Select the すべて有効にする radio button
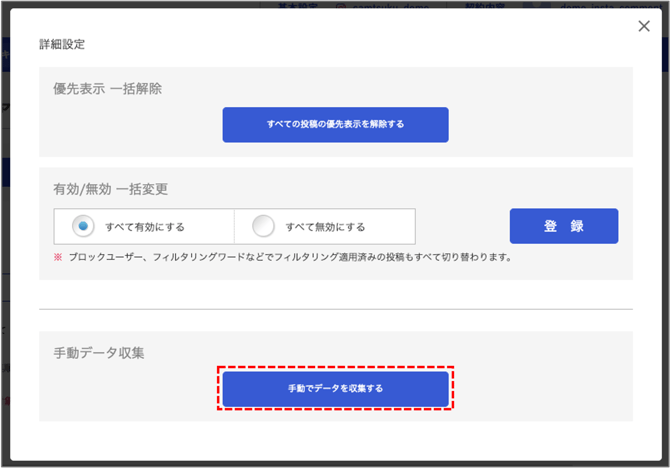This screenshot has width=670, height=468. (x=84, y=226)
